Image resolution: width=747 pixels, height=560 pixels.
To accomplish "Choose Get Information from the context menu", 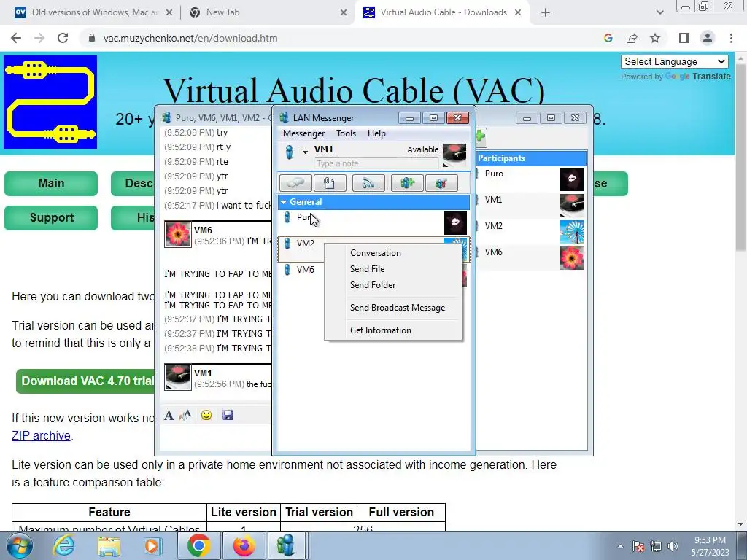I will (380, 330).
